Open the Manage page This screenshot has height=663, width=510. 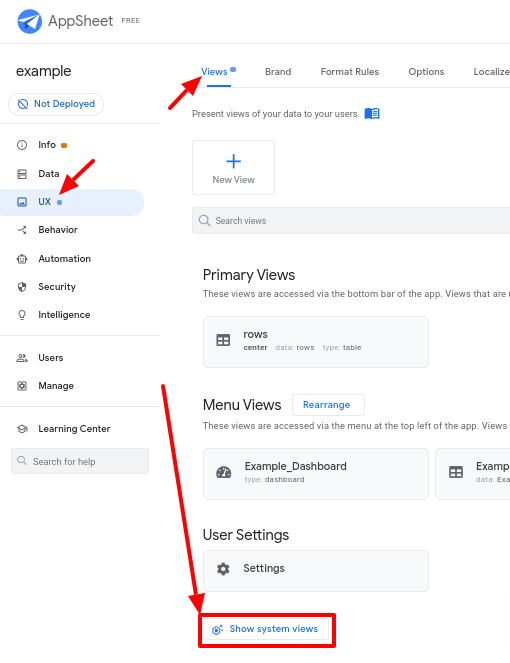pos(56,386)
